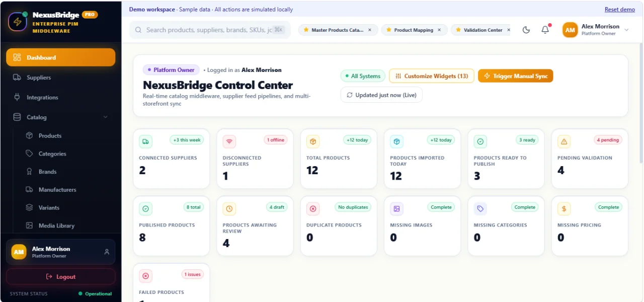Close the Product Mapping pinned tab
The width and height of the screenshot is (644, 302).
tap(439, 30)
